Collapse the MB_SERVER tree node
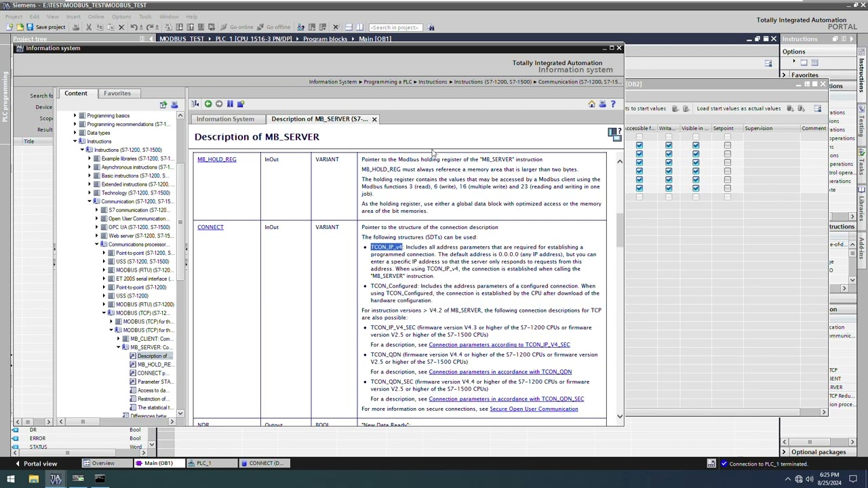Screen dimensions: 868x488 coord(119,347)
